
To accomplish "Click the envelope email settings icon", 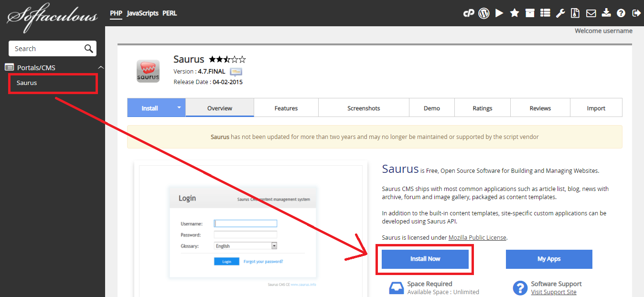I will click(591, 13).
